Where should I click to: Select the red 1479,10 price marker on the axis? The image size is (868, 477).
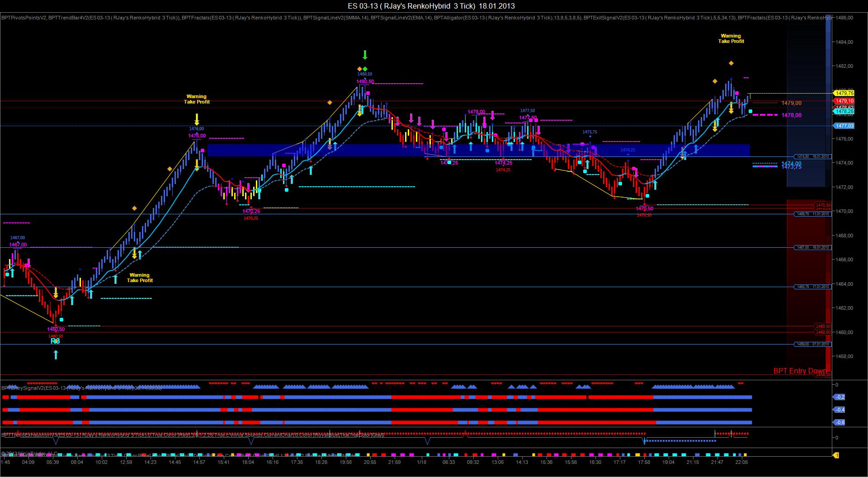[x=843, y=101]
